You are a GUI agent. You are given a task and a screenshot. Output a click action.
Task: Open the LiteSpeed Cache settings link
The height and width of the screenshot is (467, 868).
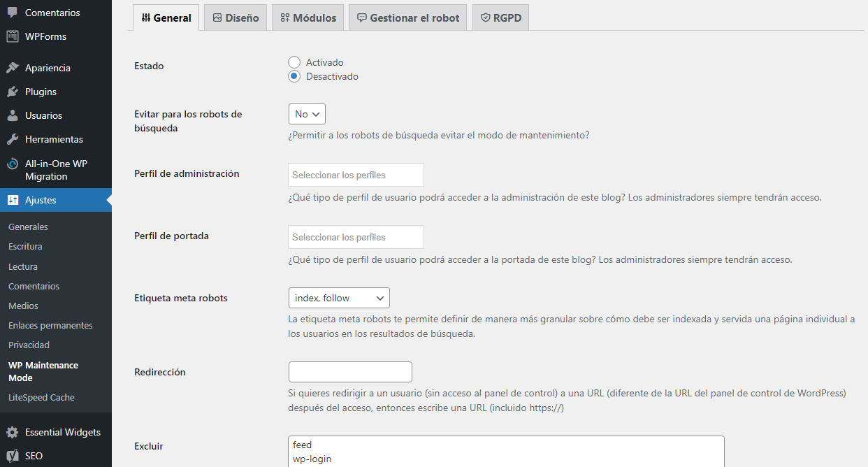click(41, 397)
